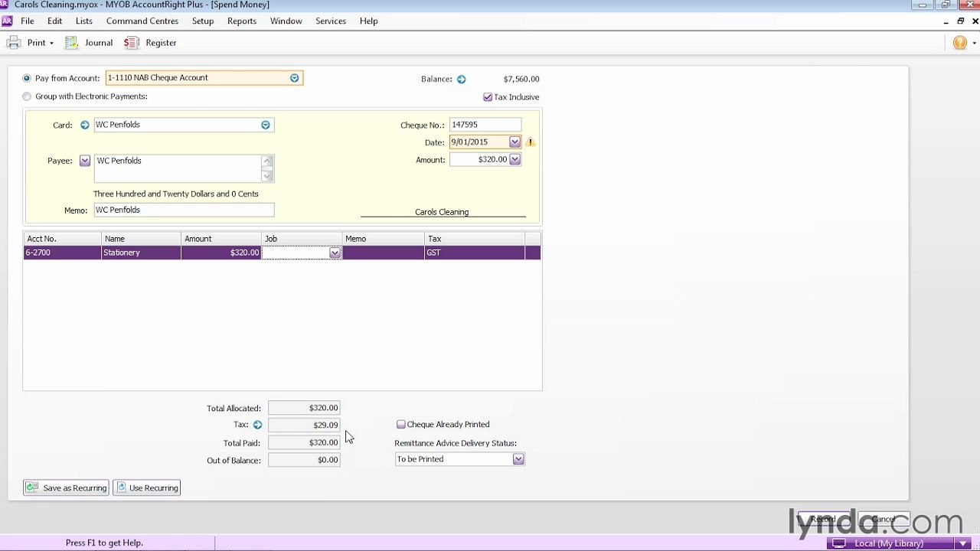Screen dimensions: 980x551
Task: Click the Acct No. column header
Action: tap(62, 239)
